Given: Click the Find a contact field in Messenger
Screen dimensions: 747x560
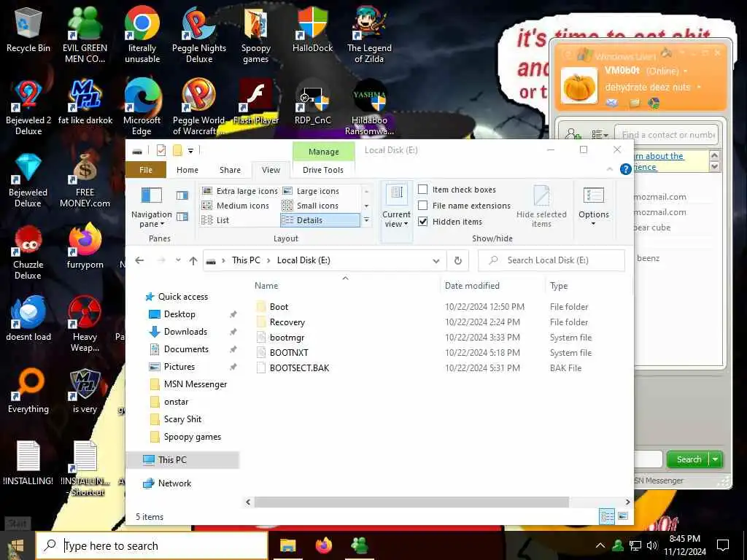Looking at the screenshot, I should coord(666,135).
